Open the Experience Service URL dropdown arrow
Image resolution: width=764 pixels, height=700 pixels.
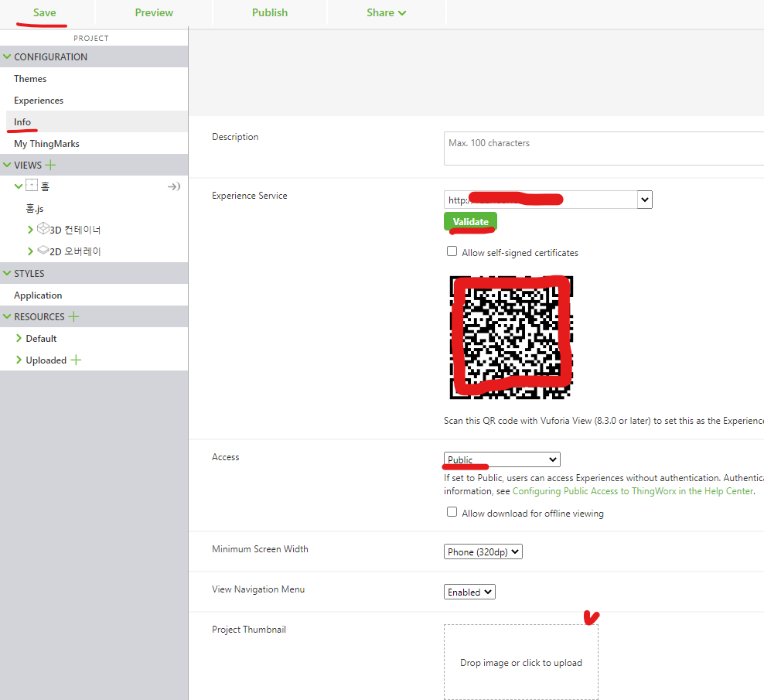(x=645, y=200)
